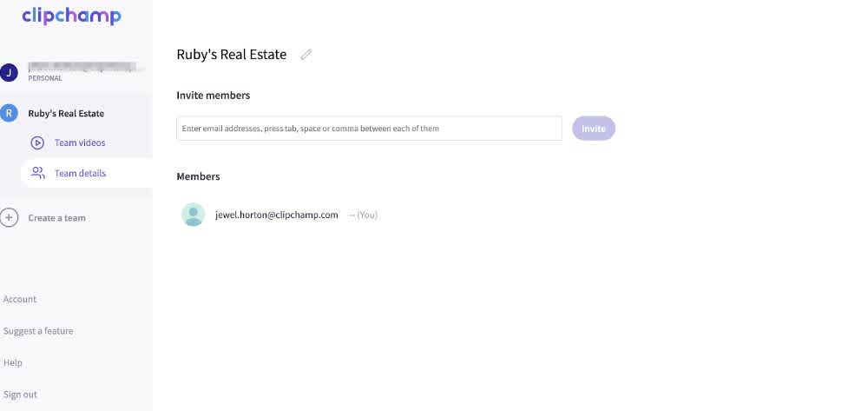Image resolution: width=868 pixels, height=411 pixels.
Task: Click the plus icon to create team
Action: pos(9,218)
